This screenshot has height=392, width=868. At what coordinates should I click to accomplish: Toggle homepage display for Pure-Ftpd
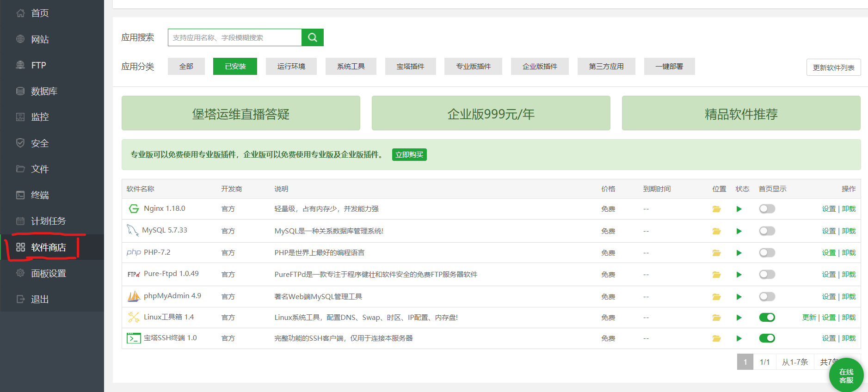point(767,275)
